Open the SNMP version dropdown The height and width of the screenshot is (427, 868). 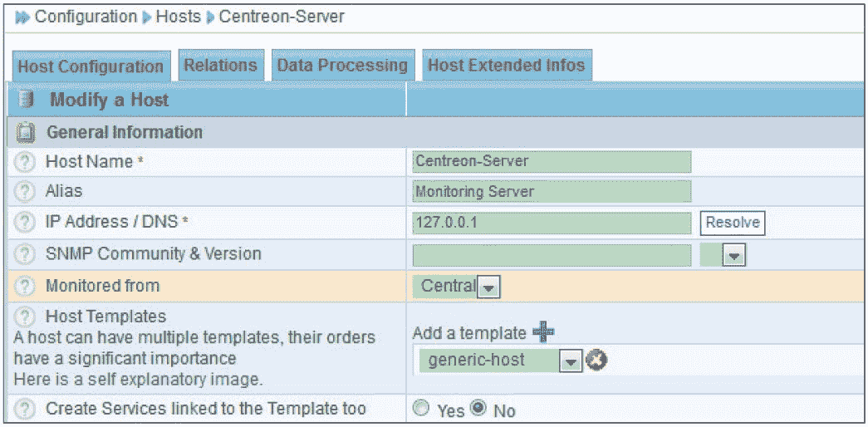[x=732, y=256]
